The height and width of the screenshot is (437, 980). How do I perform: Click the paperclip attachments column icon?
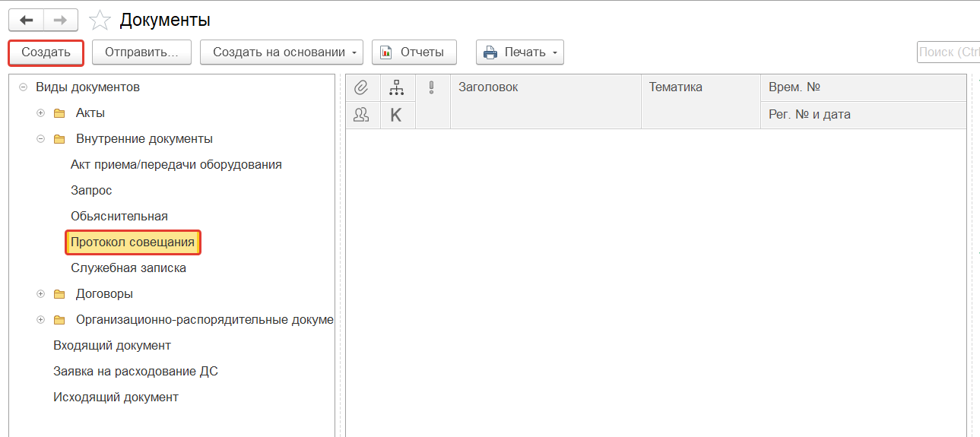coord(362,87)
